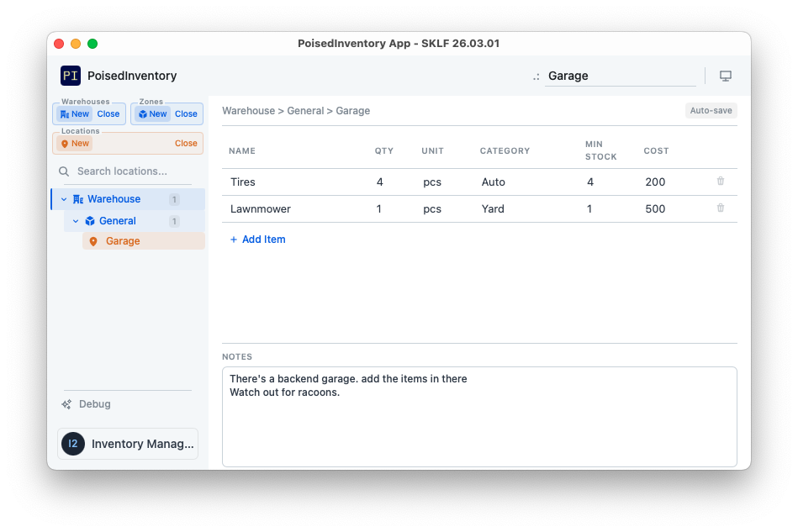Edit the Tires name cell
The height and width of the screenshot is (532, 798).
click(x=243, y=182)
